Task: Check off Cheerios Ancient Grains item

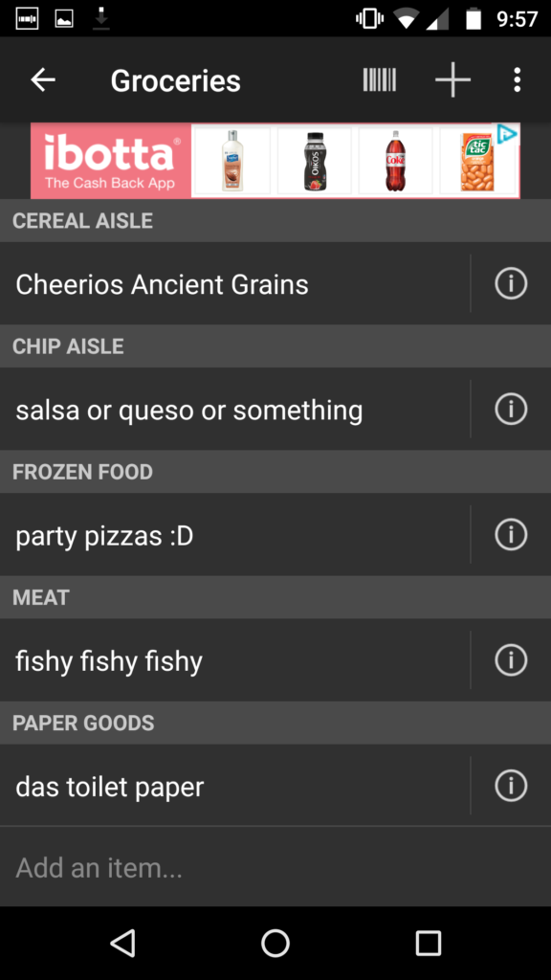Action: tap(235, 283)
